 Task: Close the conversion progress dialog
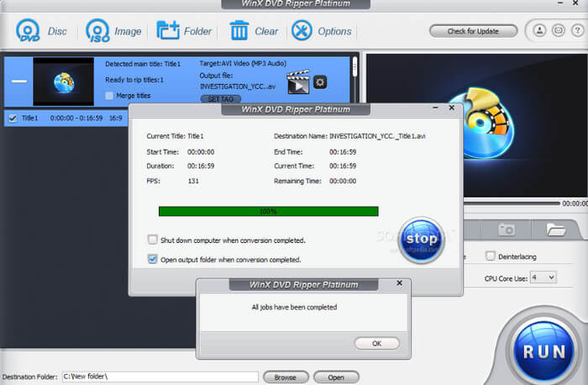click(452, 108)
